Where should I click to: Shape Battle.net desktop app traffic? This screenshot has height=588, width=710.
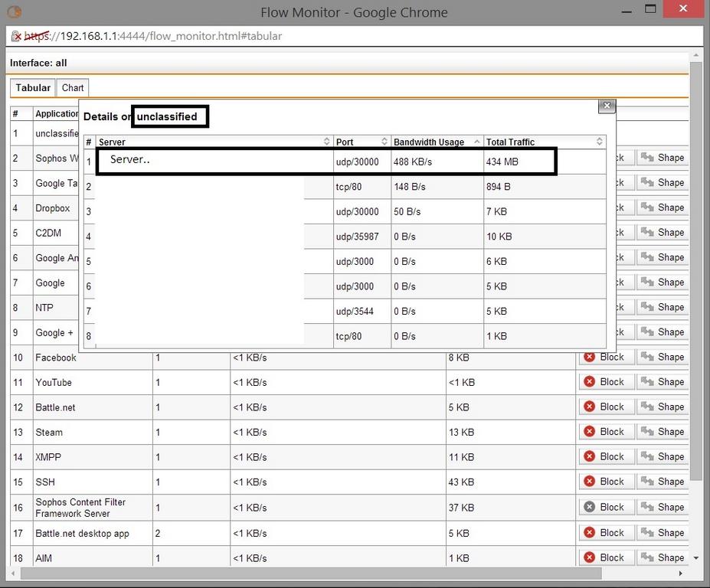tap(663, 533)
